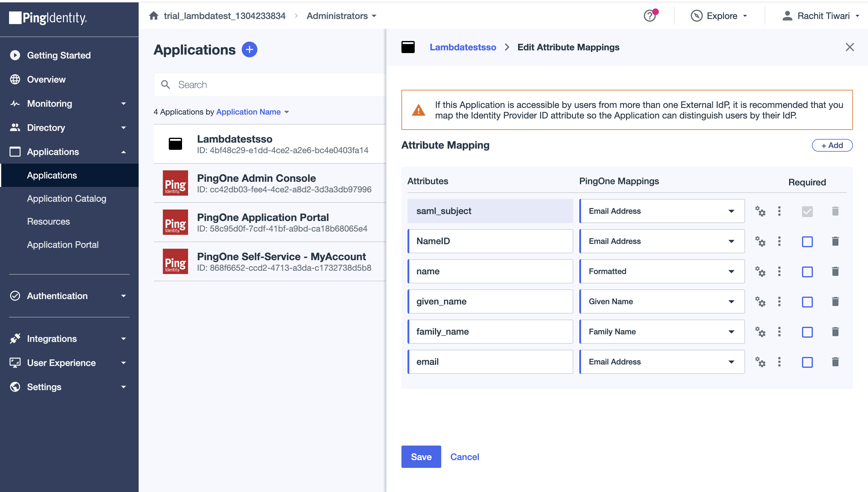
Task: Enable Required checkbox for email attribute
Action: (x=807, y=362)
